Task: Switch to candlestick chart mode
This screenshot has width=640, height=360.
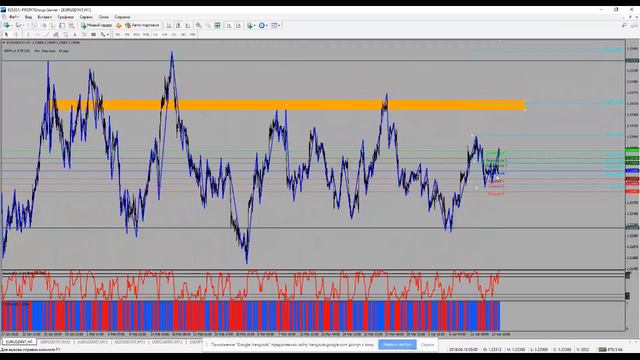Action: (178, 25)
